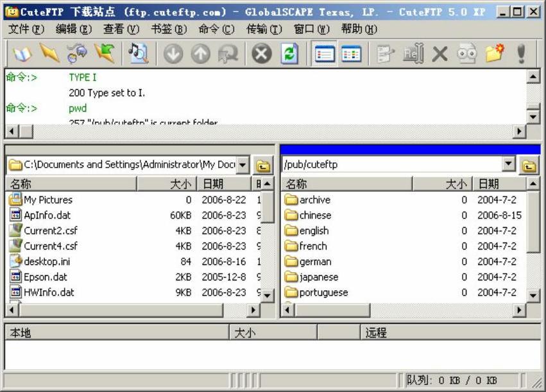Click the Quick Connect lightning icon
This screenshot has width=546, height=392.
tap(49, 53)
